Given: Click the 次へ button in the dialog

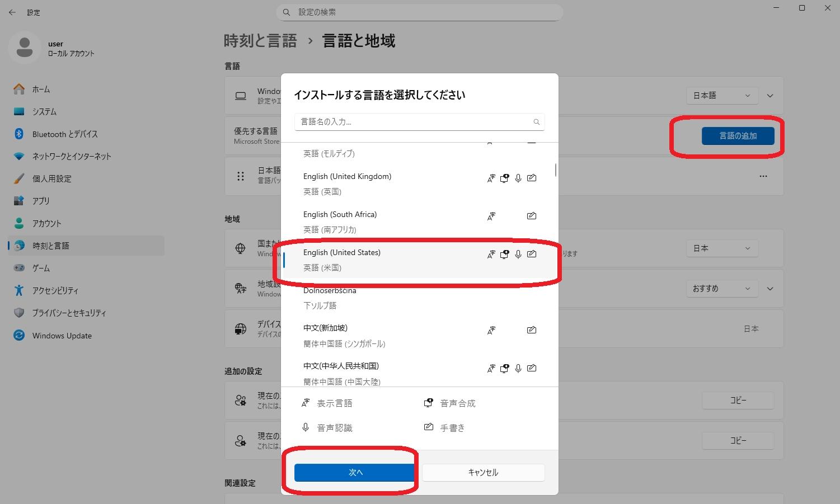Looking at the screenshot, I should click(355, 472).
